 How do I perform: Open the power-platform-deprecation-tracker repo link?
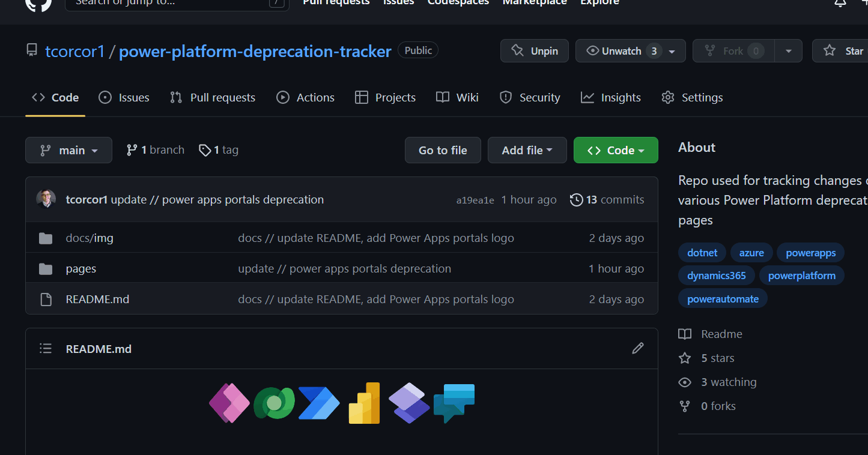pos(255,51)
